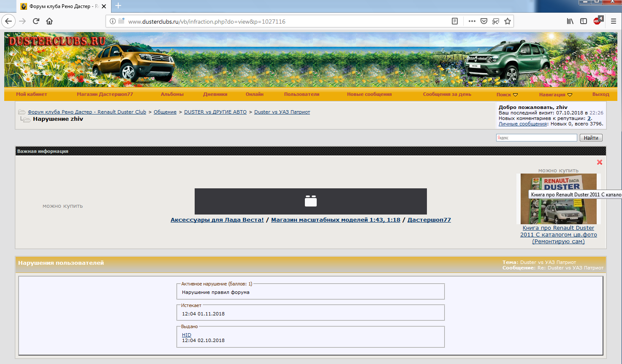Open DUSTER vs ДРУГИЕ АВТО breadcrumb

pos(215,112)
